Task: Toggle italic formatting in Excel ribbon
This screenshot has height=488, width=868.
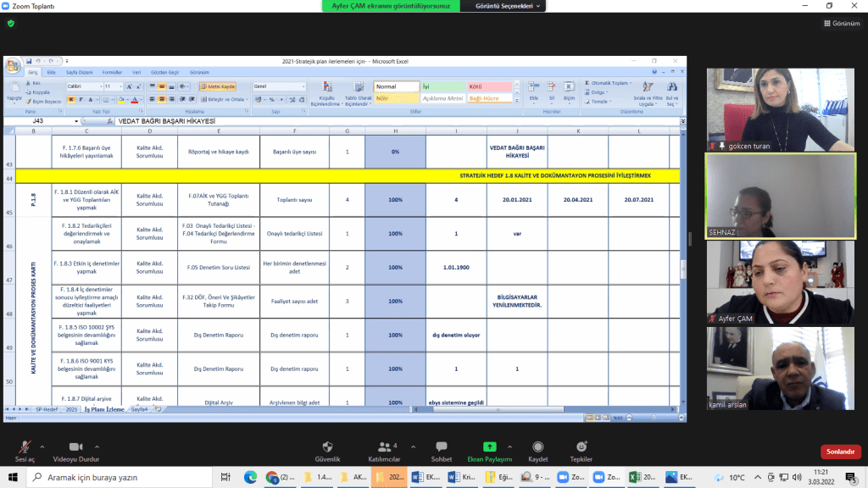Action: (82, 99)
